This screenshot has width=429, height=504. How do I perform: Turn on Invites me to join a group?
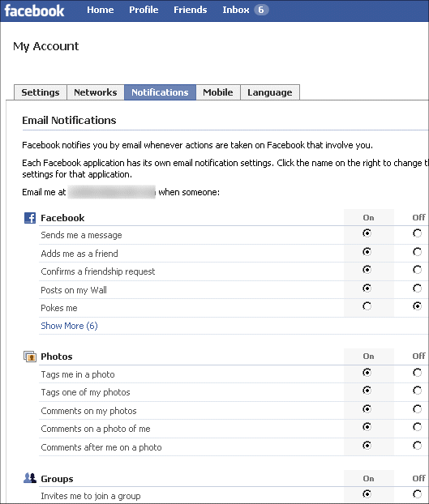click(367, 494)
